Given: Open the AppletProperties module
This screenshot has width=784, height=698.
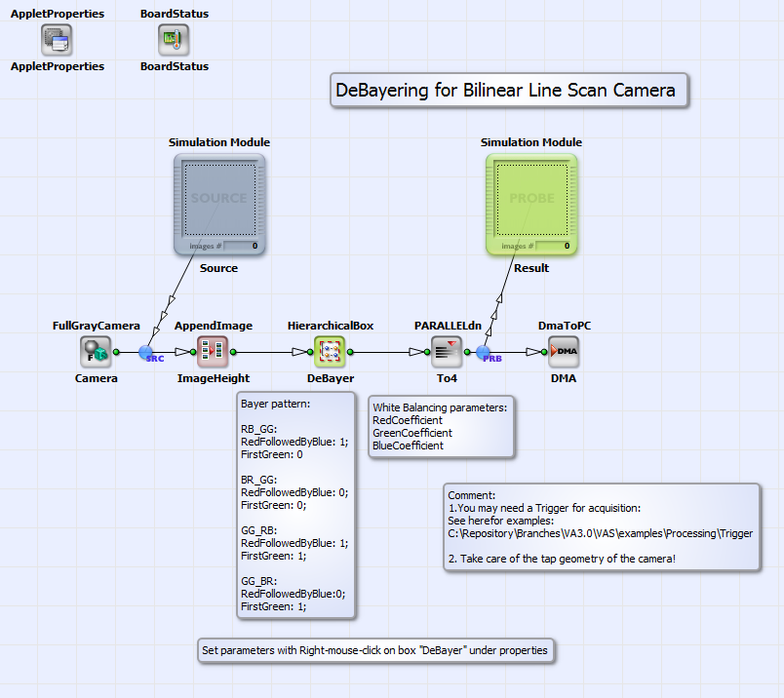Looking at the screenshot, I should 57,40.
